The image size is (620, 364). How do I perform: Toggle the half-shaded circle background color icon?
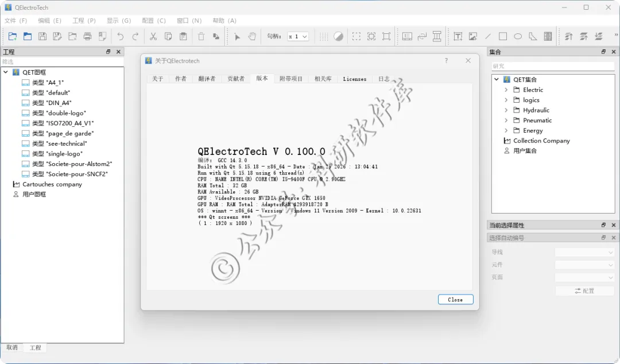[x=339, y=36]
